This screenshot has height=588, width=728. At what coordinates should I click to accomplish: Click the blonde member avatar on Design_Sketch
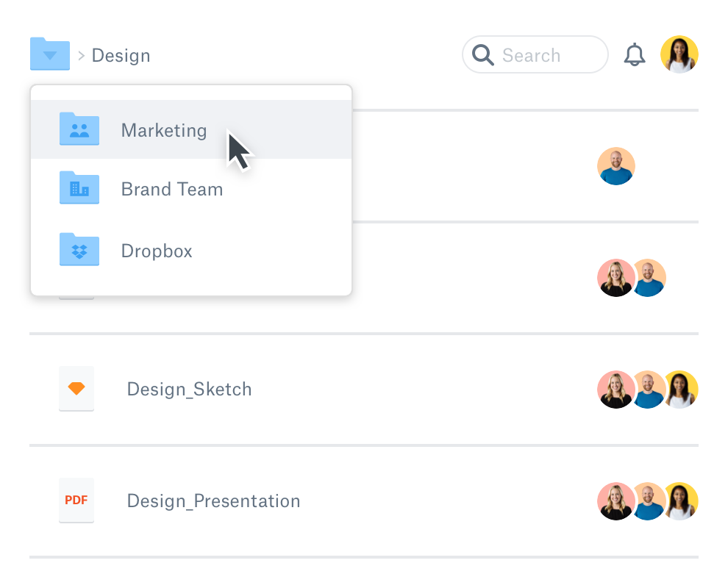tap(616, 389)
